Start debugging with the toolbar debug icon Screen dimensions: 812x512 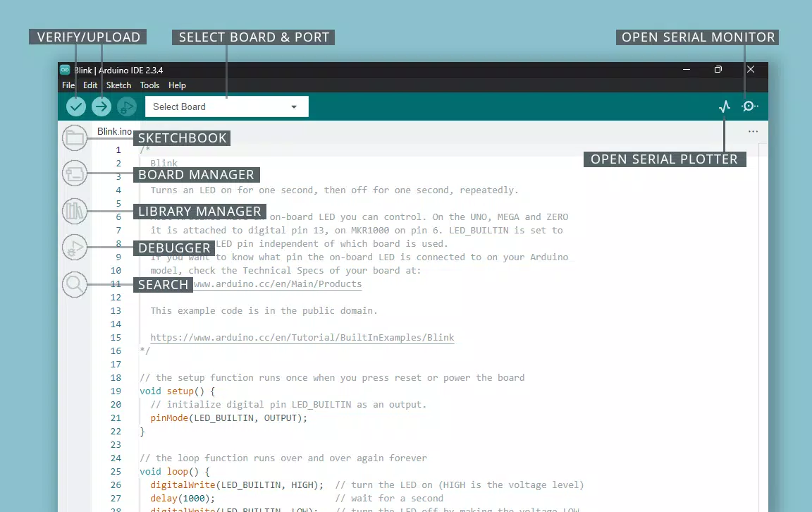point(126,106)
